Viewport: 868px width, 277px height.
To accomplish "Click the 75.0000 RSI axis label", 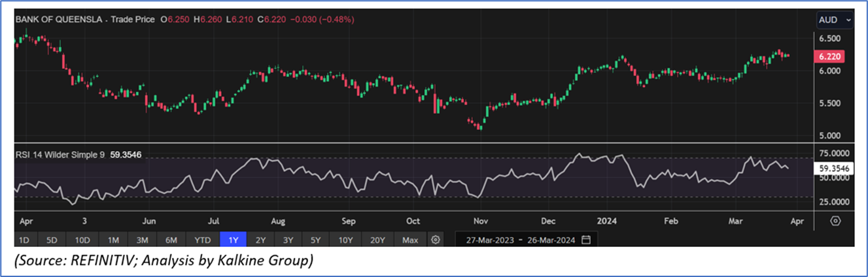I will click(833, 154).
